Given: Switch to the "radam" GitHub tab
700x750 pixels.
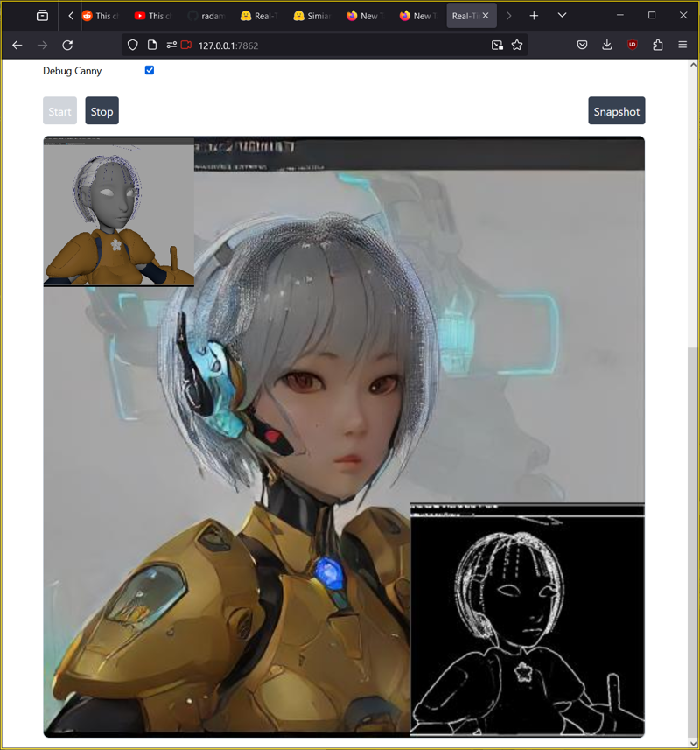Looking at the screenshot, I should point(207,16).
